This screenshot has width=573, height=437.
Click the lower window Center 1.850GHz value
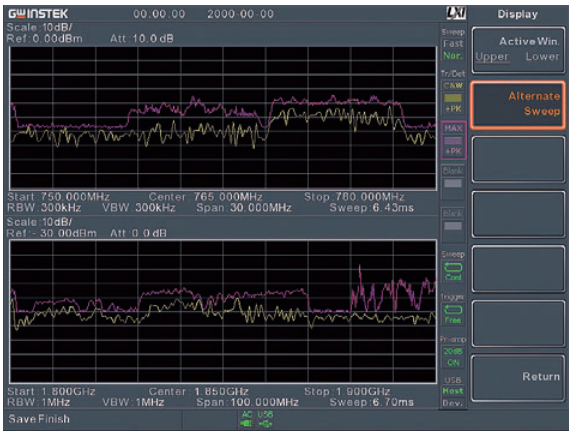(221, 391)
